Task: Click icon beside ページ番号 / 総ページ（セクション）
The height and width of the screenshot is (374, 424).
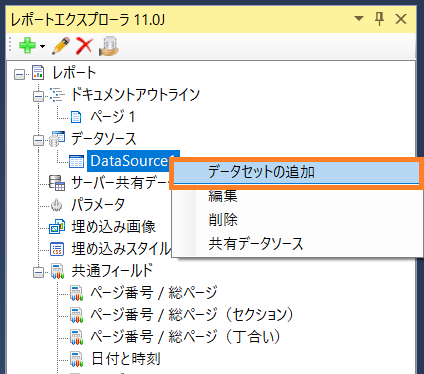Action: 76,315
